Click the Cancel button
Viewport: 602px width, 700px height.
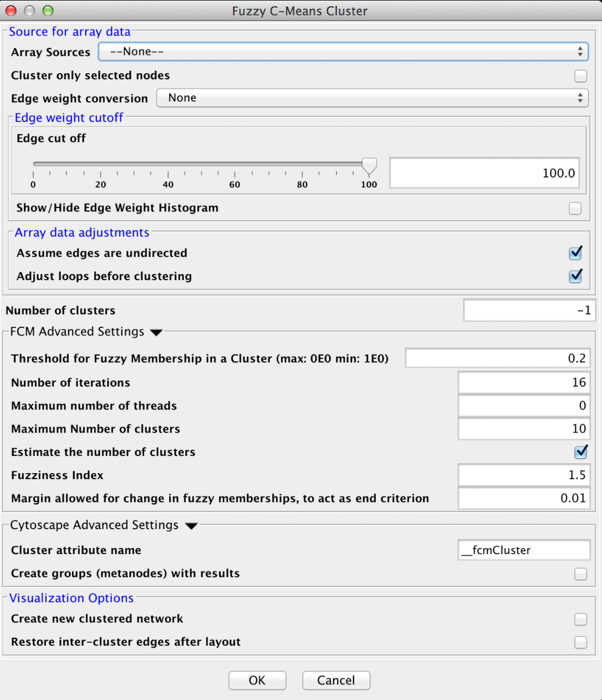336,680
